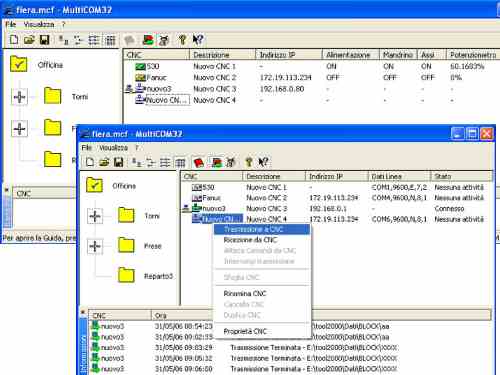Close the log panel with small x in front window
Viewport: 500px width, 375px height.
[x=83, y=312]
